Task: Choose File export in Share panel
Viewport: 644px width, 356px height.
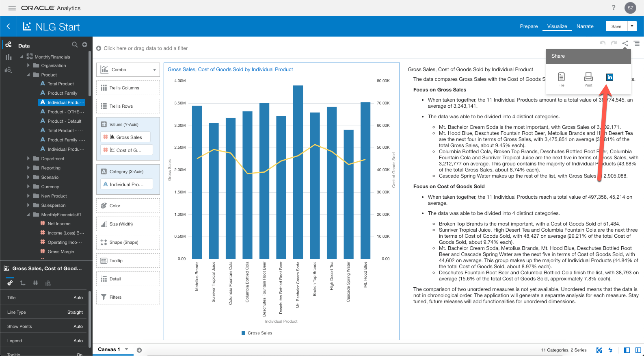Action: pos(561,79)
